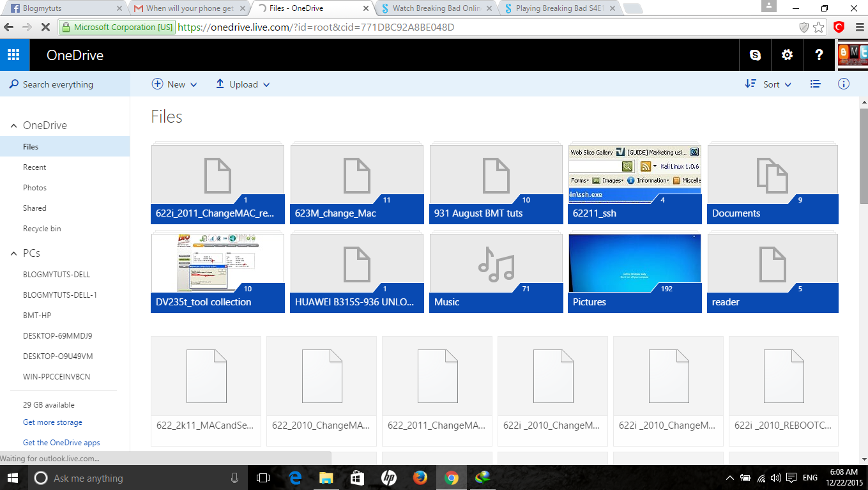Open the reader folder tile
868x490 pixels.
click(773, 273)
